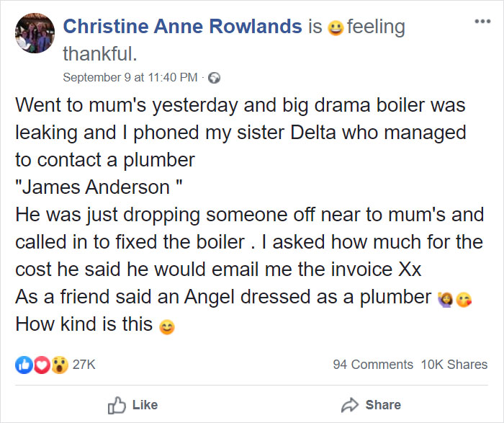Open the three-dot post options menu

click(x=480, y=20)
